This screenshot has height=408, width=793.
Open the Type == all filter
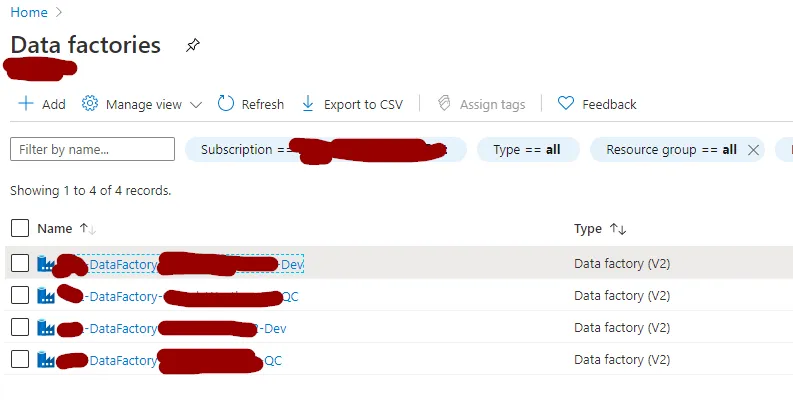pos(527,150)
